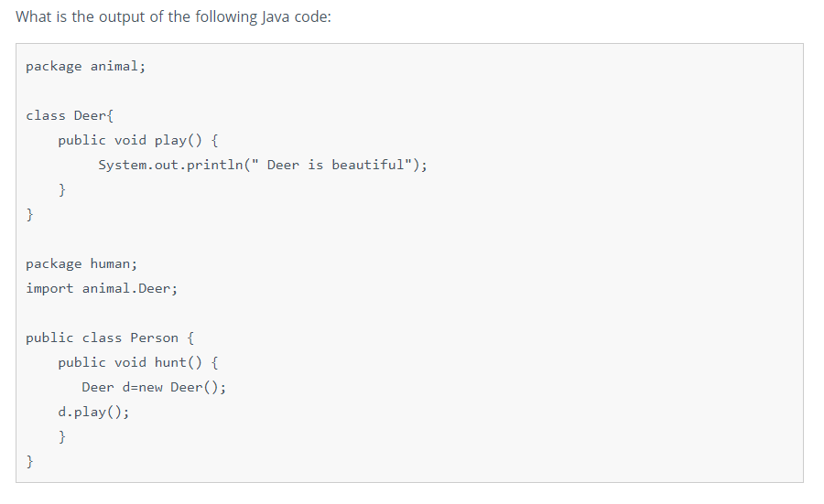Click the word 'animal' in package declaration

[x=114, y=66]
